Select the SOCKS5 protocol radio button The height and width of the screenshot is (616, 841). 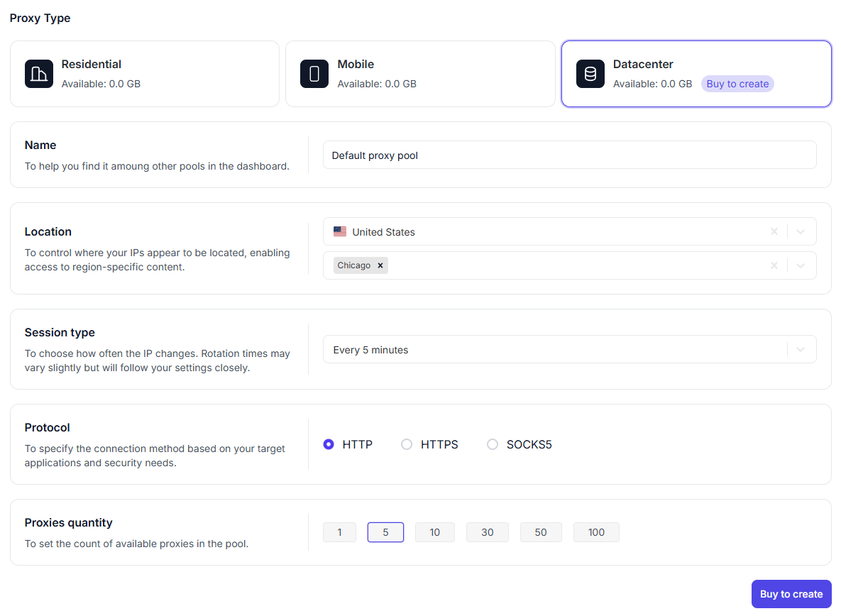493,444
